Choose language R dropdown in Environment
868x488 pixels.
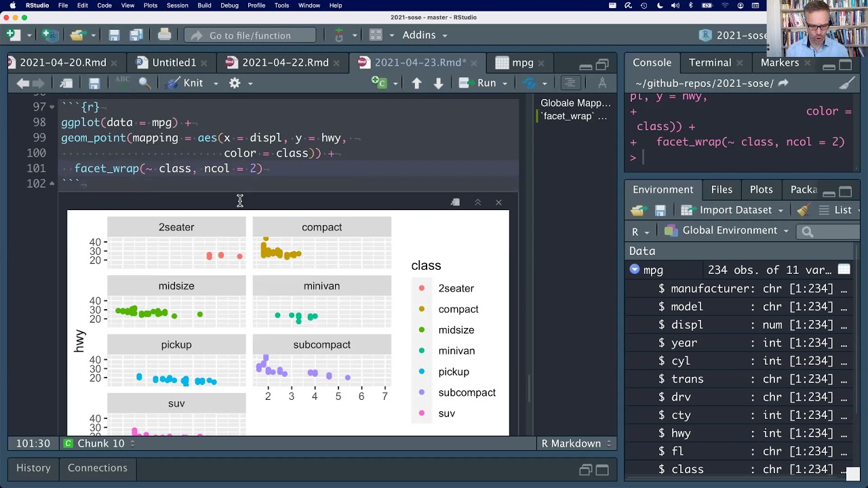pyautogui.click(x=641, y=231)
